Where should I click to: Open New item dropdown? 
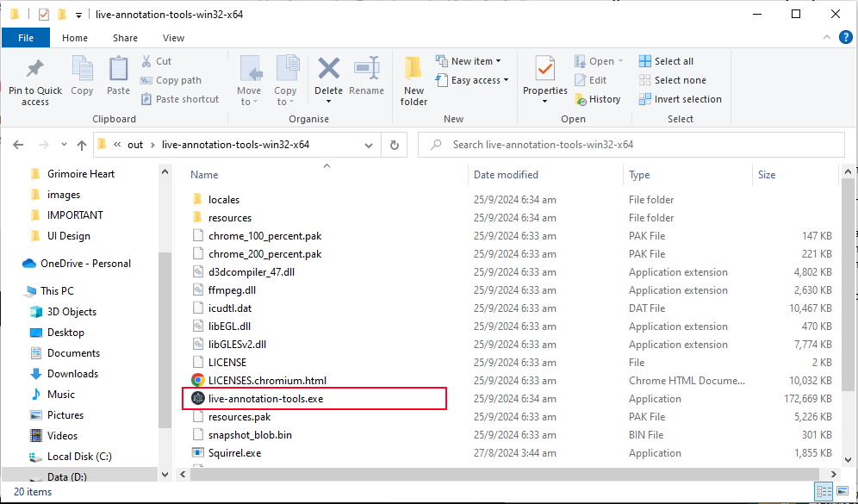[469, 61]
